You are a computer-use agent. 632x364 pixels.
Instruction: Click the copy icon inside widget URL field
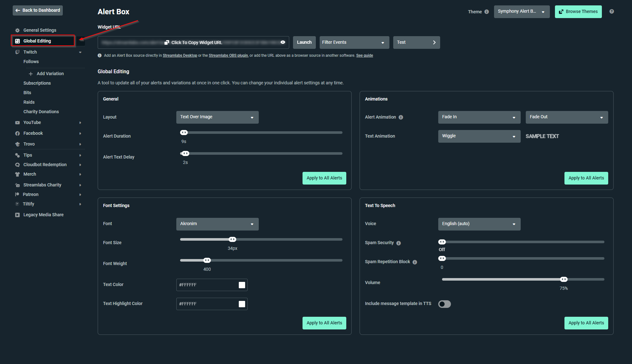166,42
